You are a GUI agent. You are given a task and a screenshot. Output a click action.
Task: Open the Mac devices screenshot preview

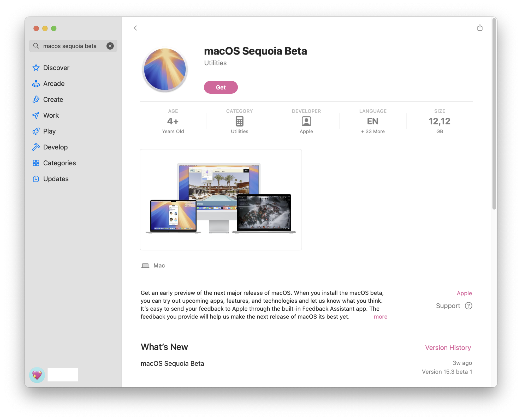[221, 200]
